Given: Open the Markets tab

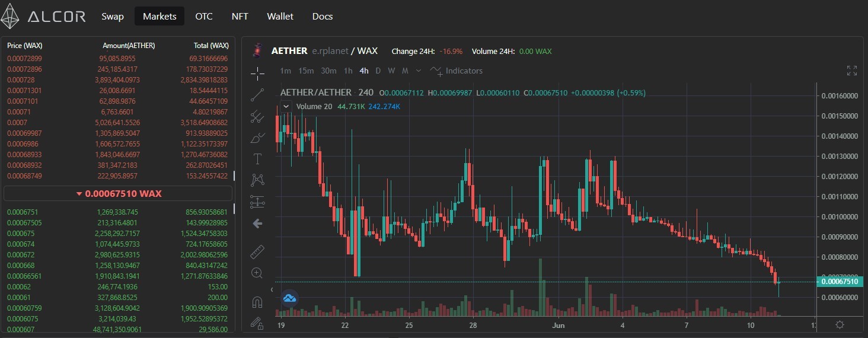Looking at the screenshot, I should point(159,16).
